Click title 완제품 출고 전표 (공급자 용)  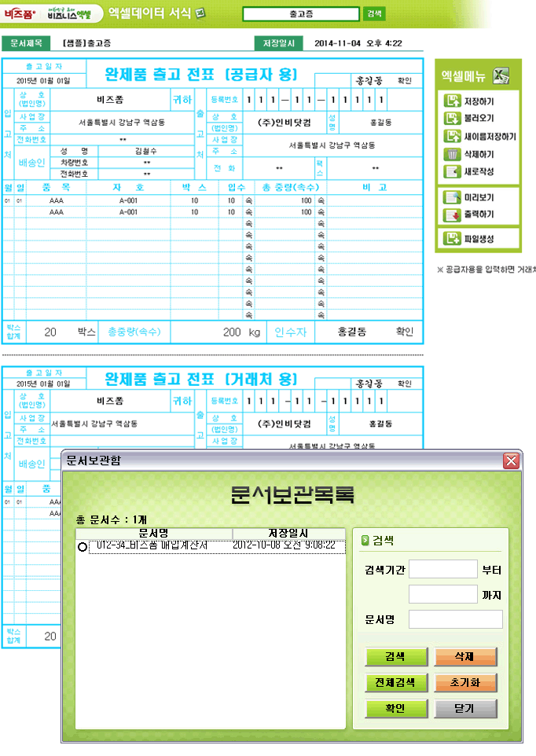pyautogui.click(x=201, y=74)
